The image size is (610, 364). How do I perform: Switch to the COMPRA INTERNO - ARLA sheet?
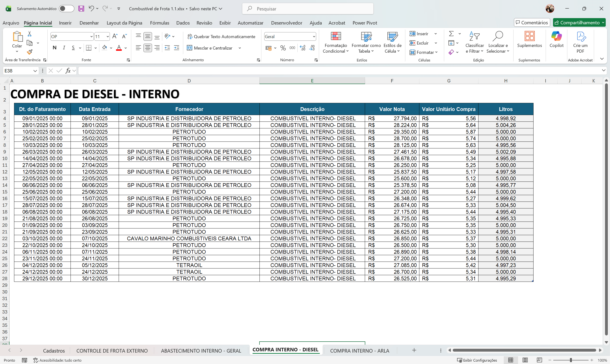[x=360, y=350]
